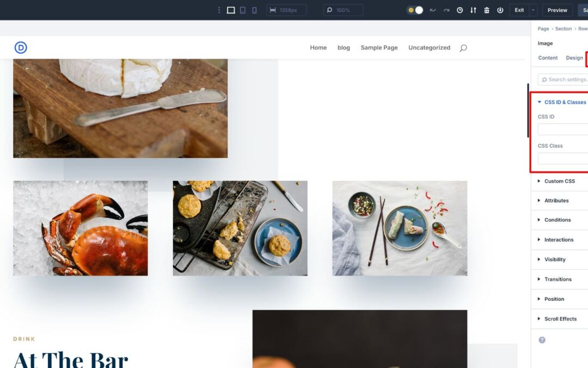Open editing history clock icon

tap(460, 10)
